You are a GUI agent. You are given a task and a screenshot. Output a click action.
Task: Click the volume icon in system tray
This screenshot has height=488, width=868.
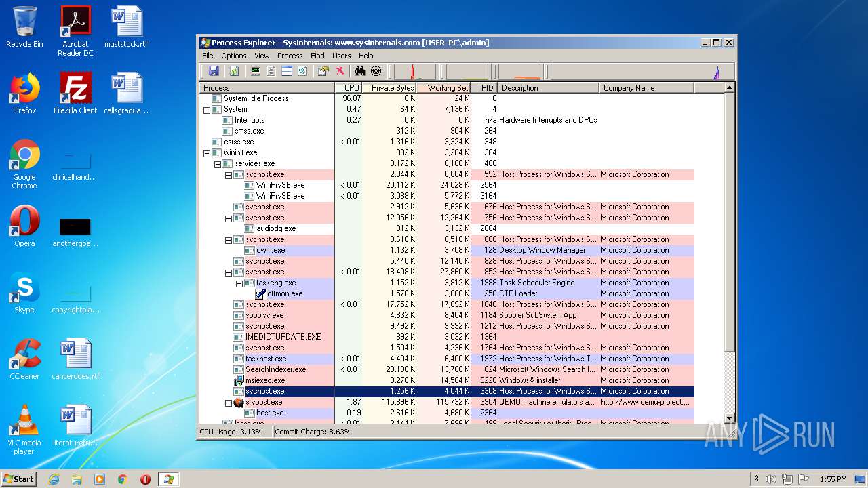(771, 479)
